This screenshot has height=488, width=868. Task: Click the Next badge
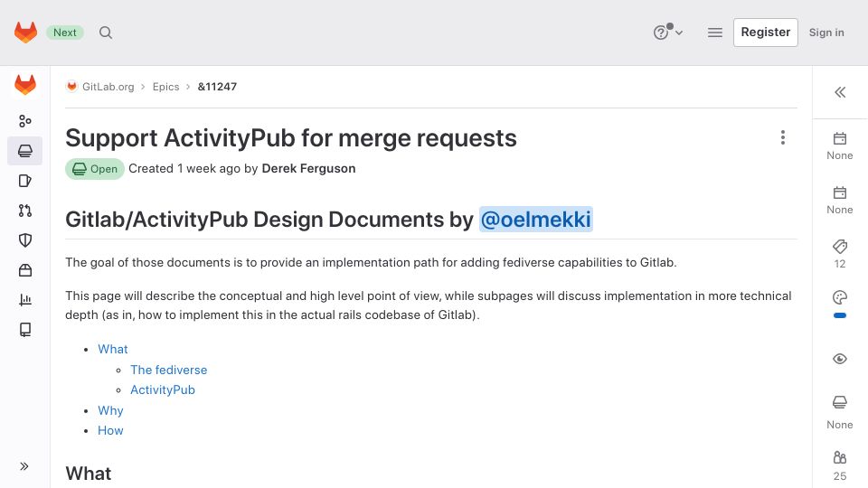(65, 33)
